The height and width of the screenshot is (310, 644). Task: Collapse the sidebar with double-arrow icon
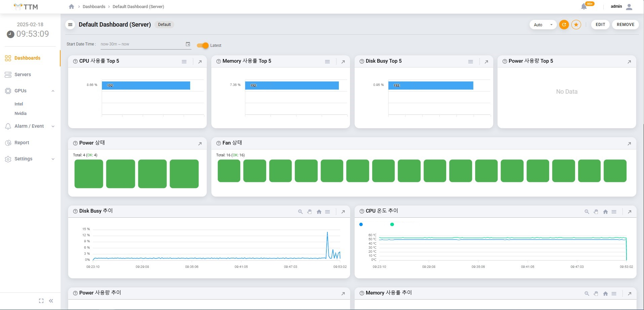tap(51, 301)
